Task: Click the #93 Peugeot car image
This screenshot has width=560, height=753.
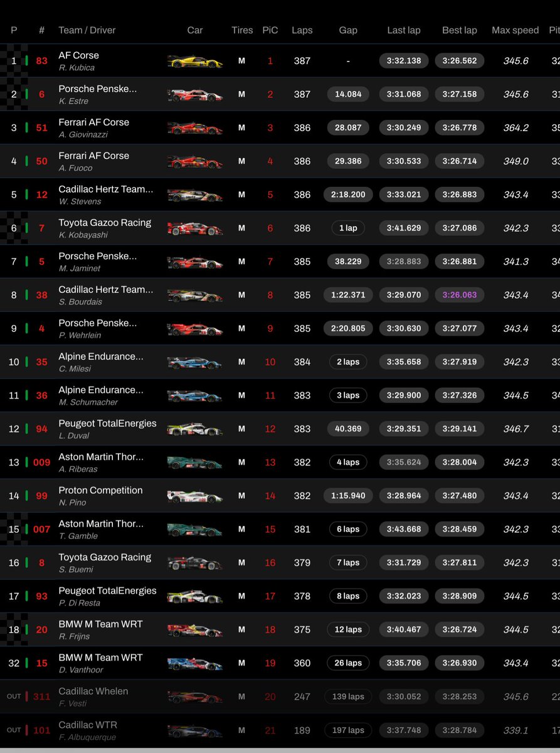Action: (x=195, y=597)
